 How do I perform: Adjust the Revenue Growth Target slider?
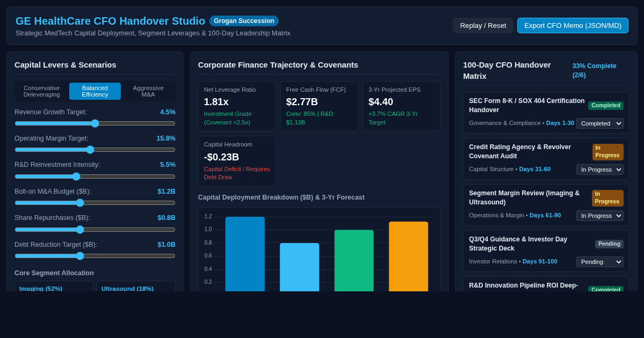tap(95, 123)
